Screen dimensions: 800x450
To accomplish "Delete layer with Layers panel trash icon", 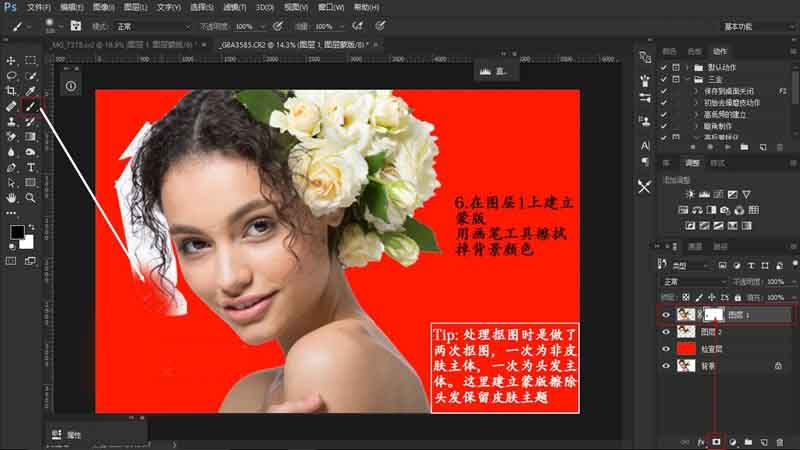I will point(780,442).
